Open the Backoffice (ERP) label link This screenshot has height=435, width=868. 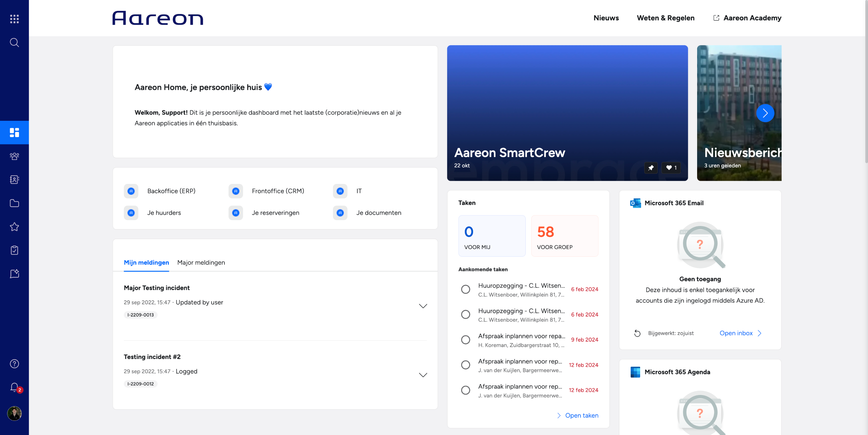tap(171, 191)
